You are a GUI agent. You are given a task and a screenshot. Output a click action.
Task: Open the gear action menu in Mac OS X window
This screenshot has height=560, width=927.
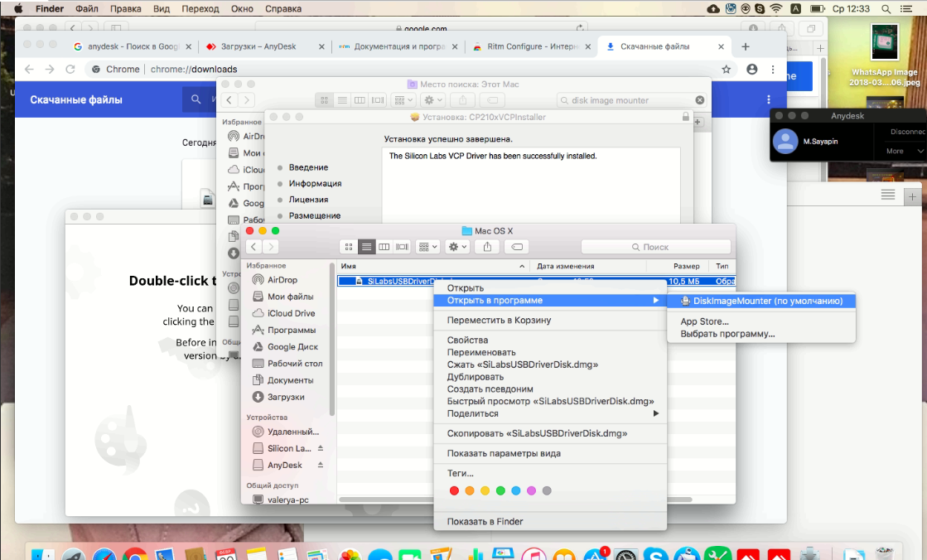point(457,247)
